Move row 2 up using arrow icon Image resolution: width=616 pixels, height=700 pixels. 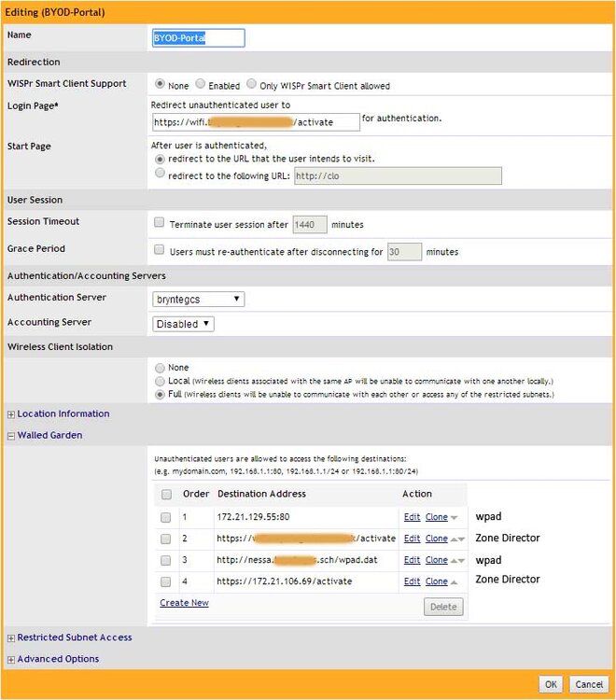454,539
